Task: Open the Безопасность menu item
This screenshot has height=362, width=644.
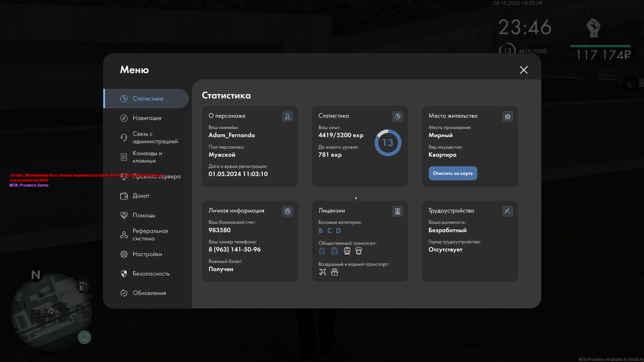Action: [151, 274]
